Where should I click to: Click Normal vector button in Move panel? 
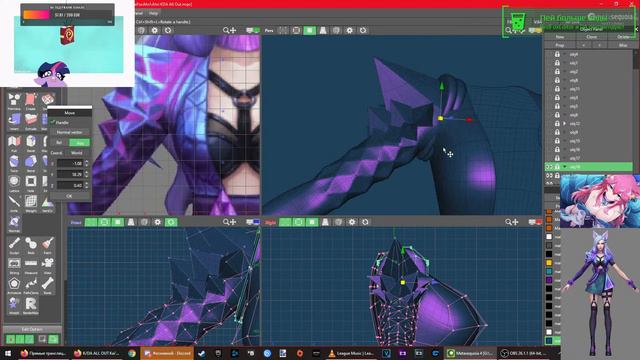tap(69, 132)
